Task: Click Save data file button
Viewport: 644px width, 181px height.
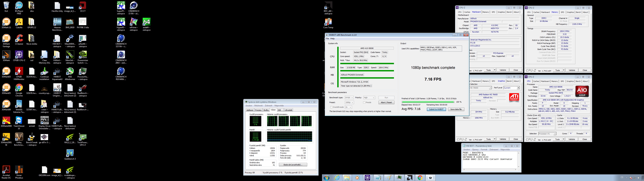Action: [456, 109]
